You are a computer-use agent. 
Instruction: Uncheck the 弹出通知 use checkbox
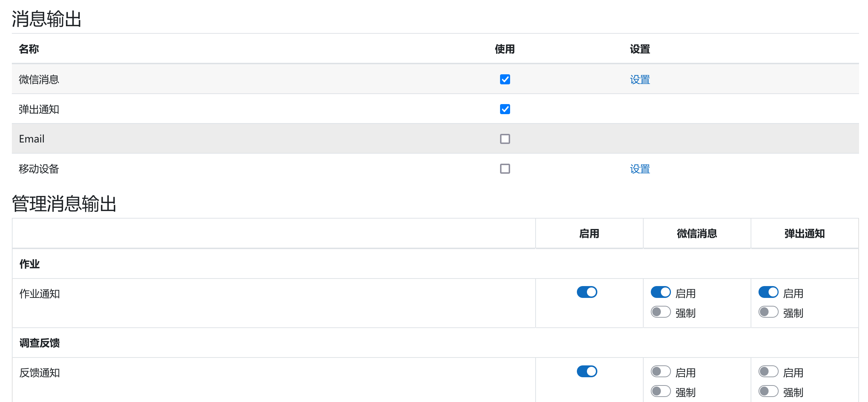[505, 109]
